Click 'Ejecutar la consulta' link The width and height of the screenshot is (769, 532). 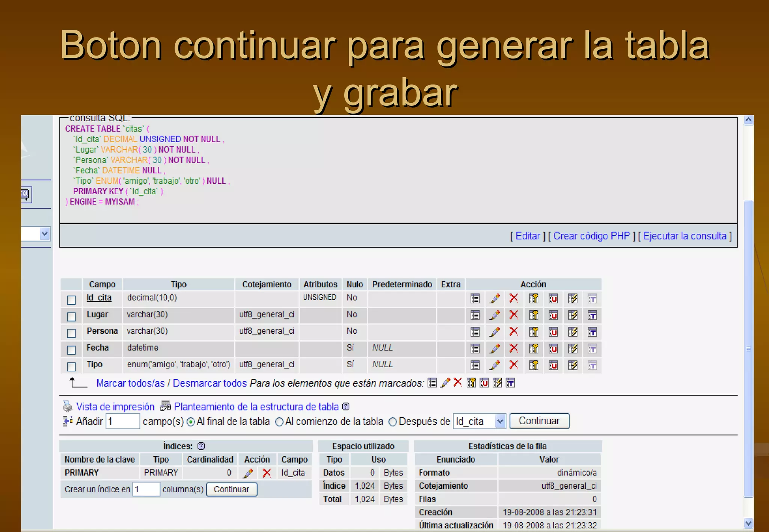685,236
